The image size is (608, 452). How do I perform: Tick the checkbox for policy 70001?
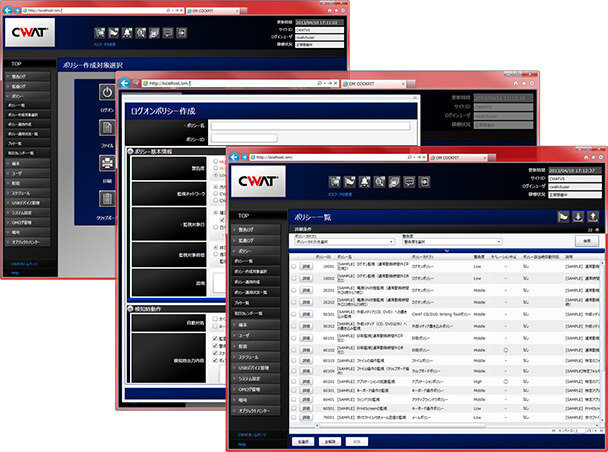(294, 417)
